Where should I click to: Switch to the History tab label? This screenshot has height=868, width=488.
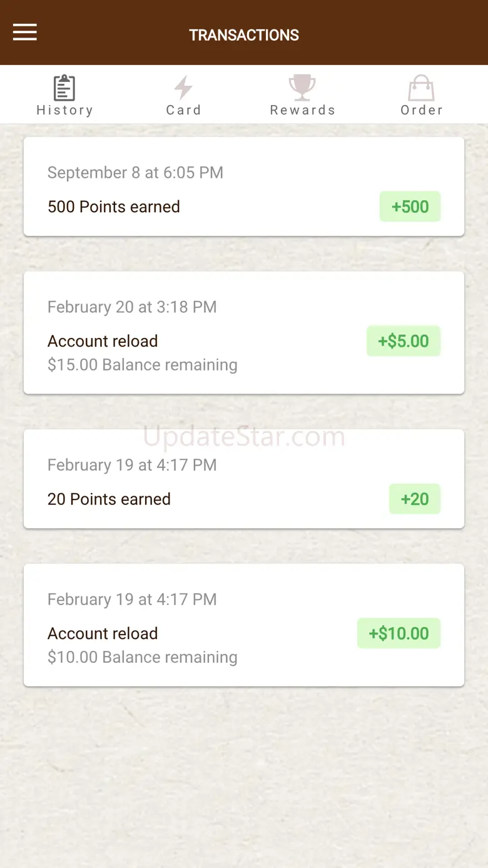click(64, 110)
